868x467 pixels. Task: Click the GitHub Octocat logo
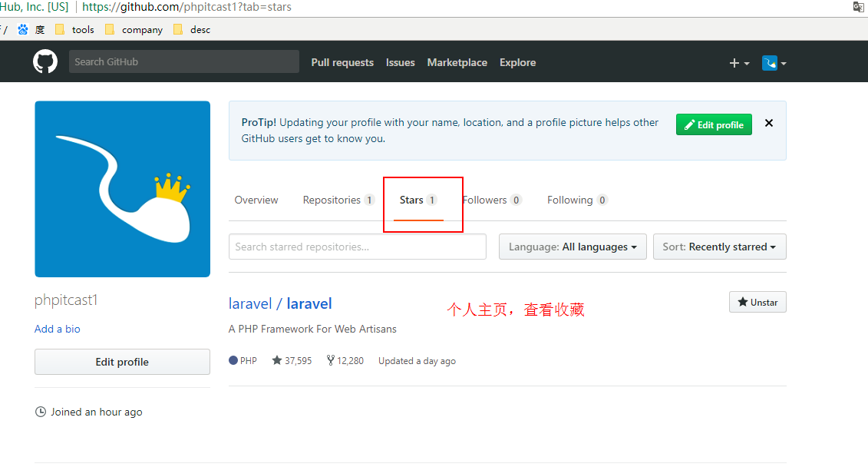point(45,61)
